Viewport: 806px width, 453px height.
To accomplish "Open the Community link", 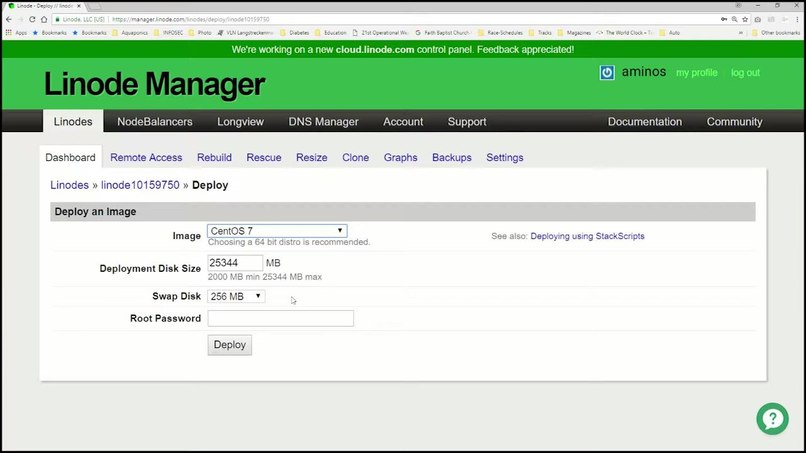I will point(734,121).
